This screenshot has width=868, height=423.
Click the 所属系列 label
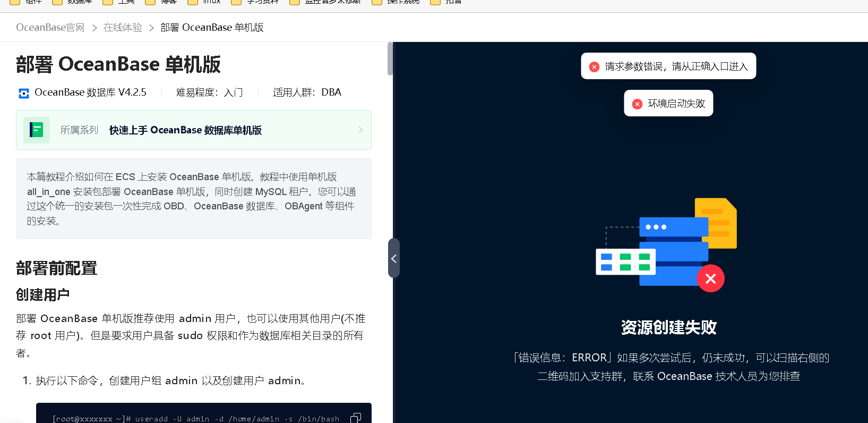(x=79, y=130)
